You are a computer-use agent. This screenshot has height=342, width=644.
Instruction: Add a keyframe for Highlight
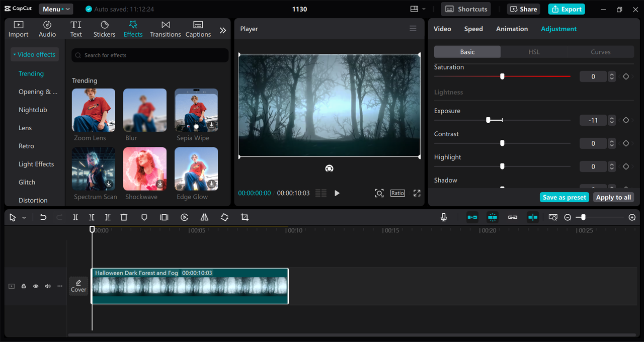(626, 166)
